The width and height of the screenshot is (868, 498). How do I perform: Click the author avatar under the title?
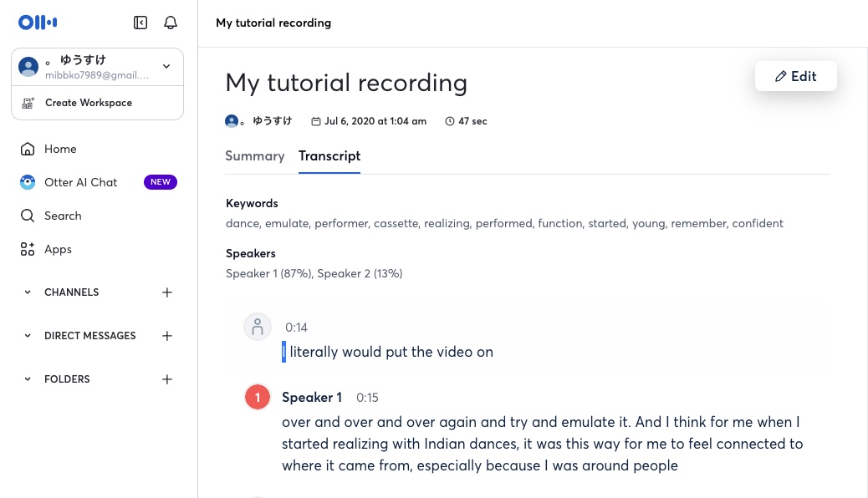coord(232,121)
